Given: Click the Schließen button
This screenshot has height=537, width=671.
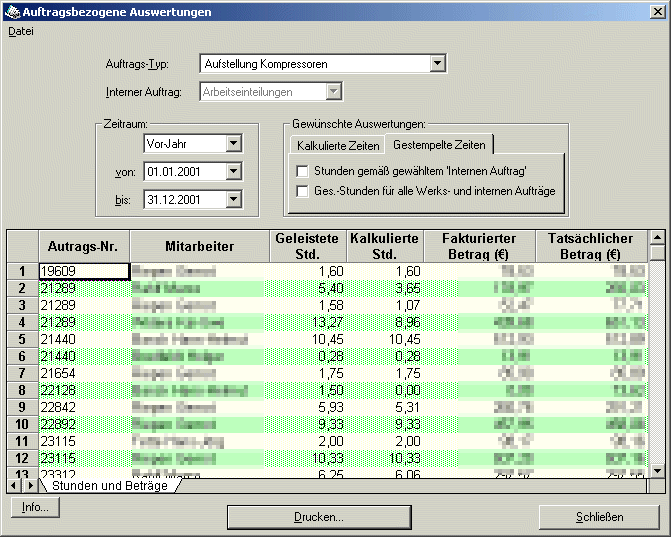Looking at the screenshot, I should coord(599,517).
